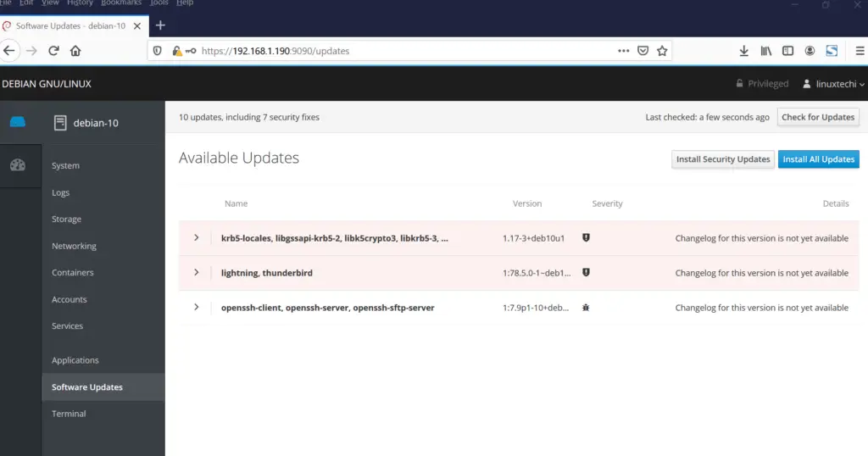Screen dimensions: 868x456
Task: Open the dashboard gauge icon in sidebar
Action: [x=18, y=165]
